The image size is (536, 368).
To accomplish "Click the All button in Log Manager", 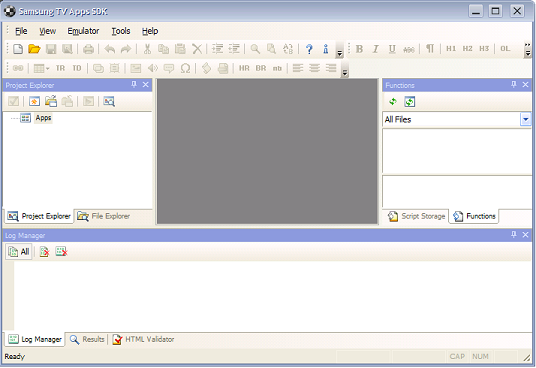I will (19, 252).
